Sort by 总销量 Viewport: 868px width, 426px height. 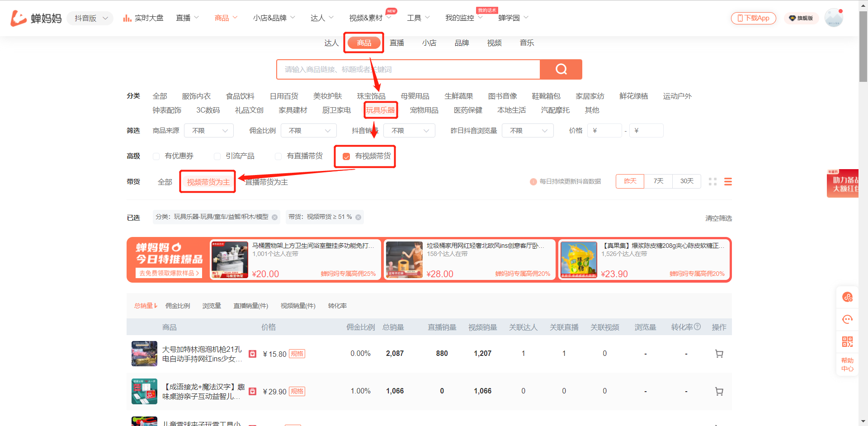click(146, 306)
